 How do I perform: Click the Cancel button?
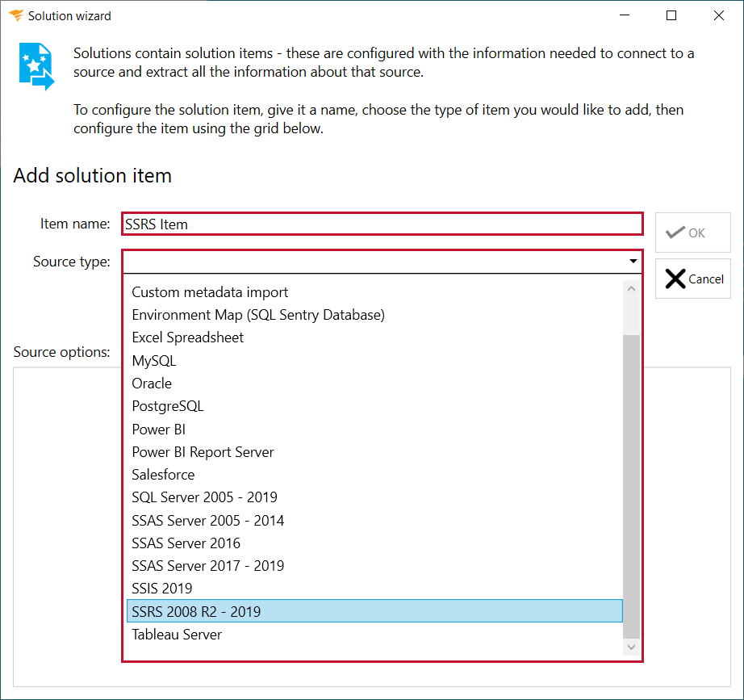(x=692, y=279)
